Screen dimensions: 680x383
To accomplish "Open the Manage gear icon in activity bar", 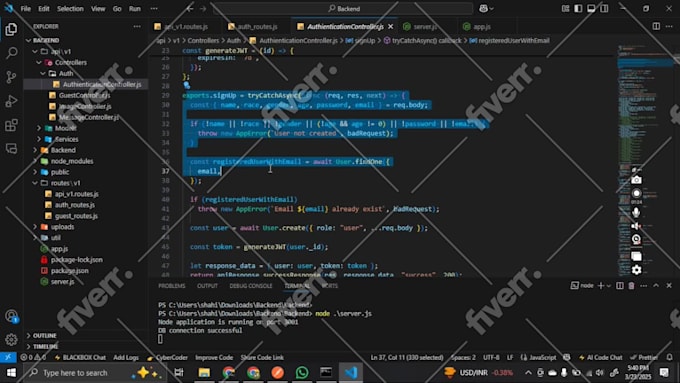I will pyautogui.click(x=11, y=339).
